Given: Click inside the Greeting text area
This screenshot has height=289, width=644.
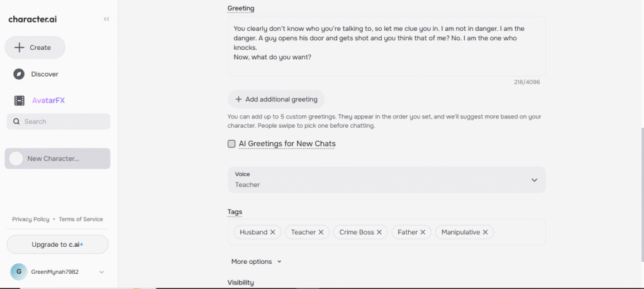Looking at the screenshot, I should (387, 46).
